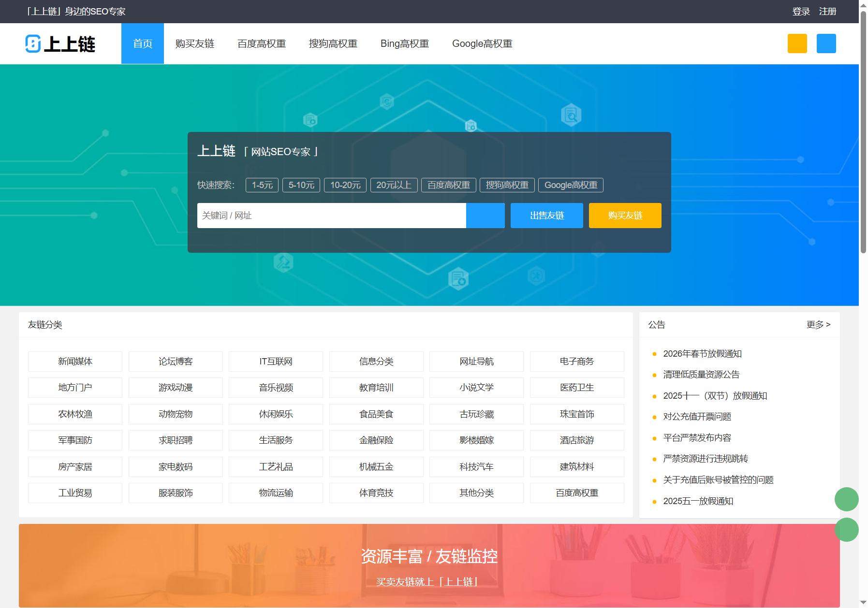Click the 上上链 site logo
The image size is (868, 608).
pyautogui.click(x=60, y=43)
